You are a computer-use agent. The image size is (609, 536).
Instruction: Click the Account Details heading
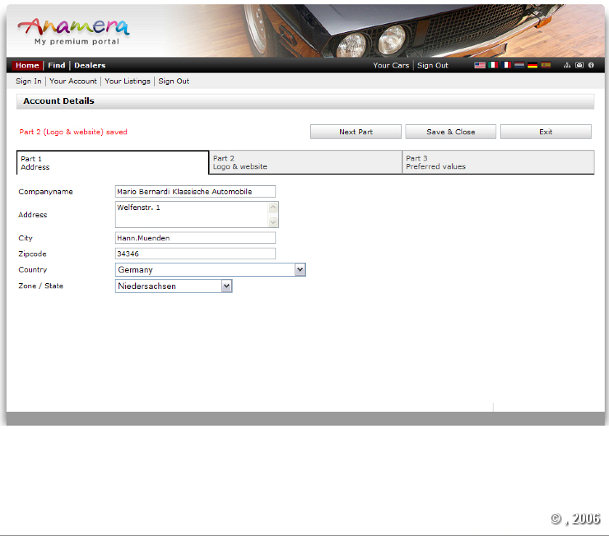[x=59, y=101]
